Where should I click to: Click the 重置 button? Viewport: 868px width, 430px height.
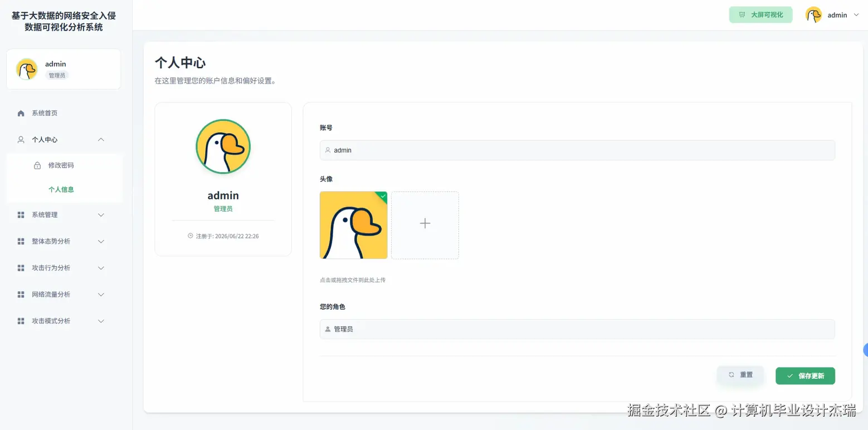[x=740, y=375]
